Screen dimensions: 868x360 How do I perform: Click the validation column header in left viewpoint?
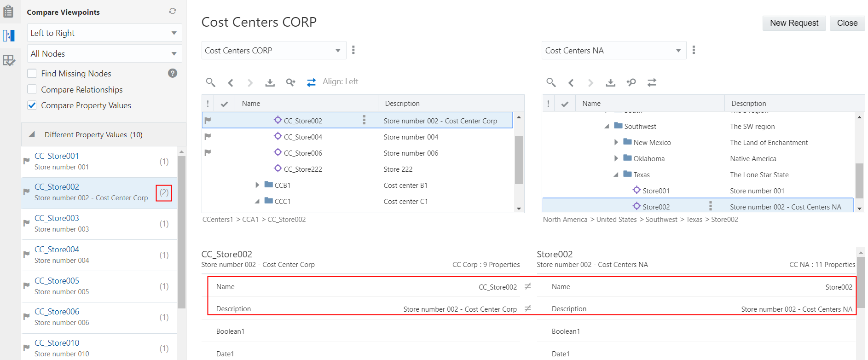(x=208, y=104)
